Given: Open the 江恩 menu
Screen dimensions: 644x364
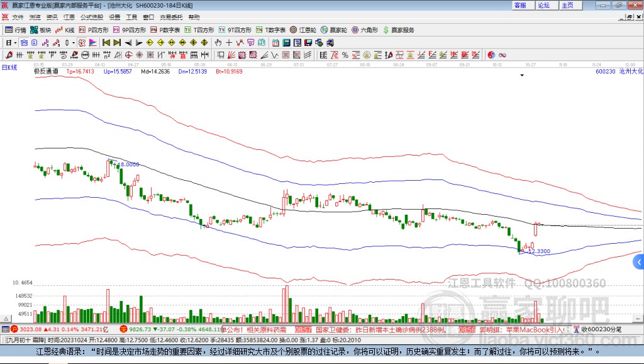Looking at the screenshot, I should [x=69, y=17].
